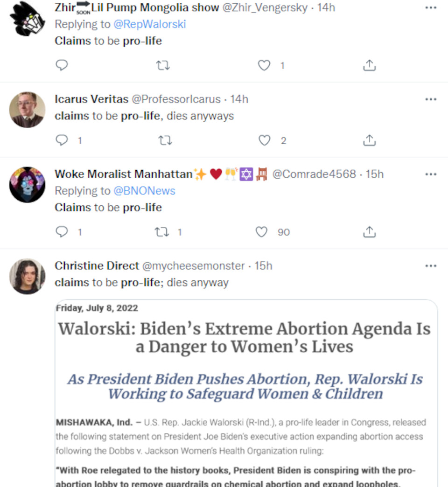
Task: Reply to Woke Moralist Manhattan tweet
Action: (x=62, y=232)
